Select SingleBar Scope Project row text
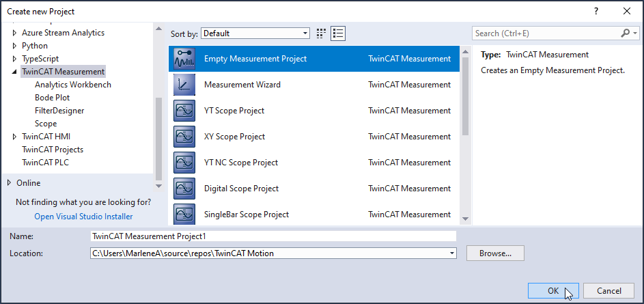Viewport: 644px width, 304px height. (x=247, y=214)
